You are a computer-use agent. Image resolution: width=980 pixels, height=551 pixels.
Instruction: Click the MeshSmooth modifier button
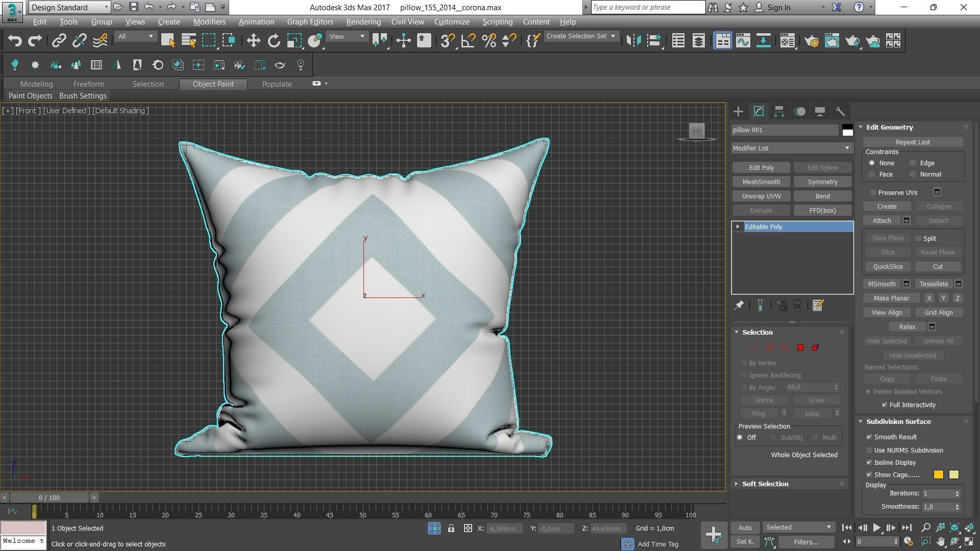[x=761, y=182]
